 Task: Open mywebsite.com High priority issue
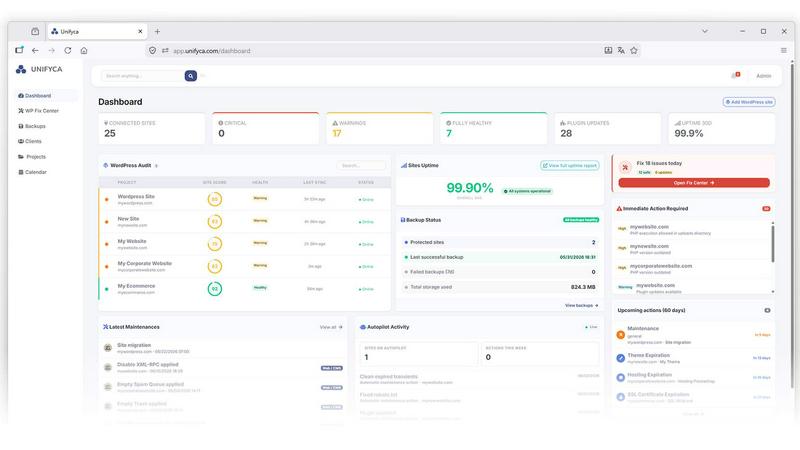694,230
